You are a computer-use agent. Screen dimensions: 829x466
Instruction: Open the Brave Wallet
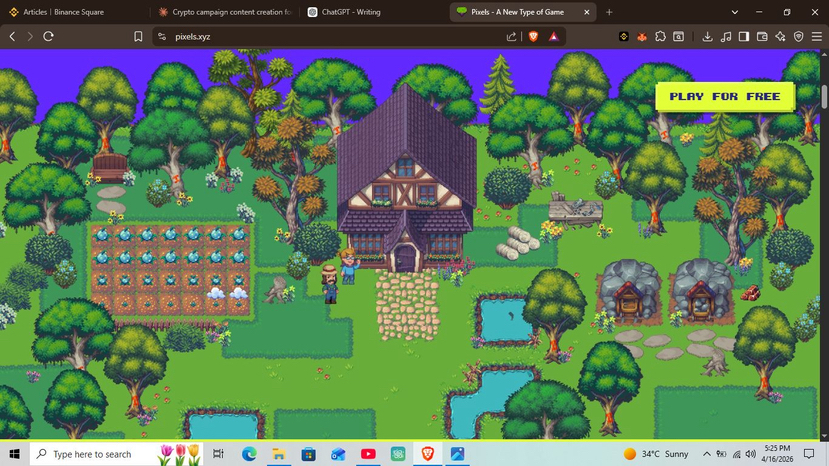coord(762,36)
